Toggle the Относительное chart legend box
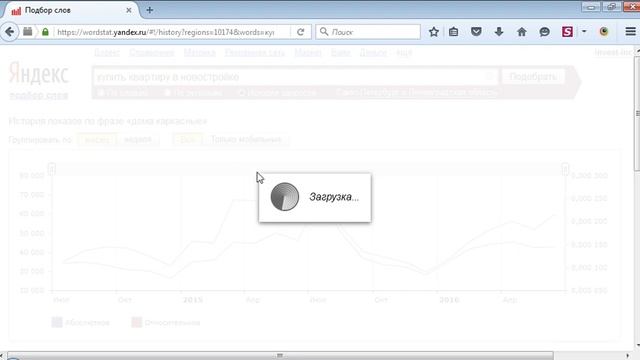 (x=137, y=322)
